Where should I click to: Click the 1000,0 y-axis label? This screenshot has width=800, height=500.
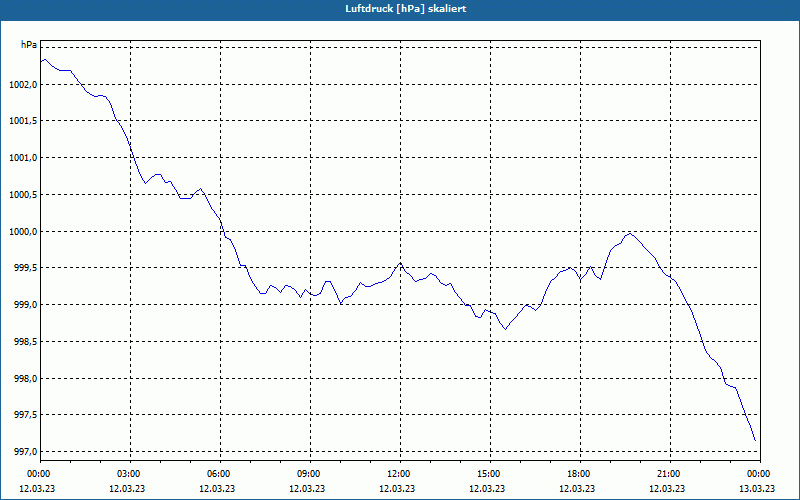[x=23, y=232]
